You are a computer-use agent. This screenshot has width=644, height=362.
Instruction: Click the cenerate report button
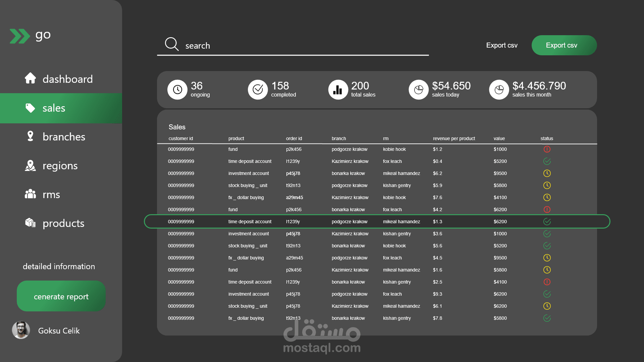click(x=61, y=296)
